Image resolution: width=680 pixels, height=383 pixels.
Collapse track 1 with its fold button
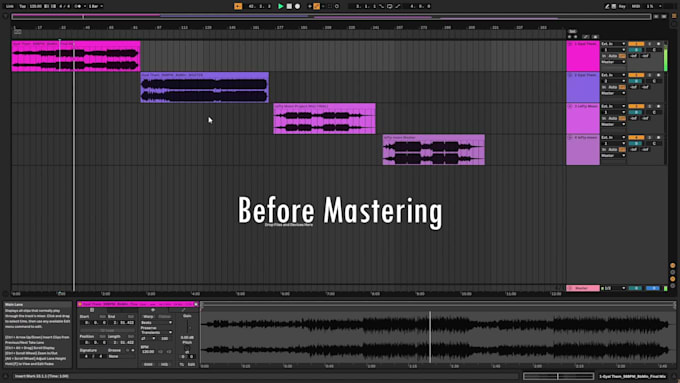tap(570, 44)
